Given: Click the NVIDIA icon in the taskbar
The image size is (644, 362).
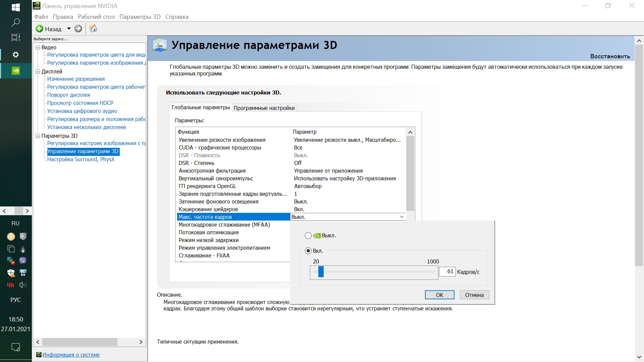Looking at the screenshot, I should coord(16,71).
